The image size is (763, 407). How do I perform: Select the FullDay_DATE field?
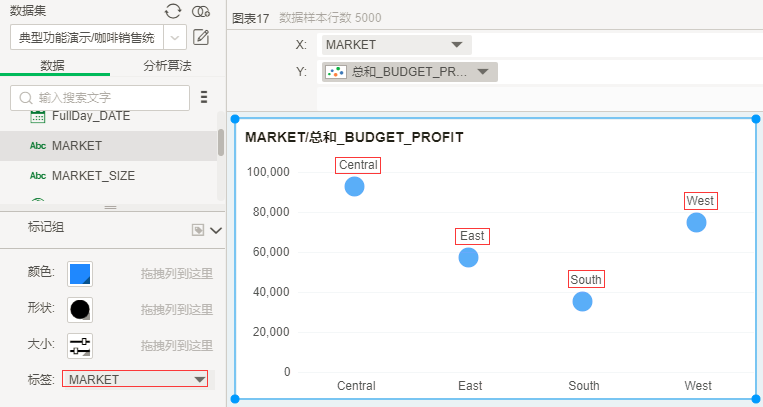pos(90,116)
